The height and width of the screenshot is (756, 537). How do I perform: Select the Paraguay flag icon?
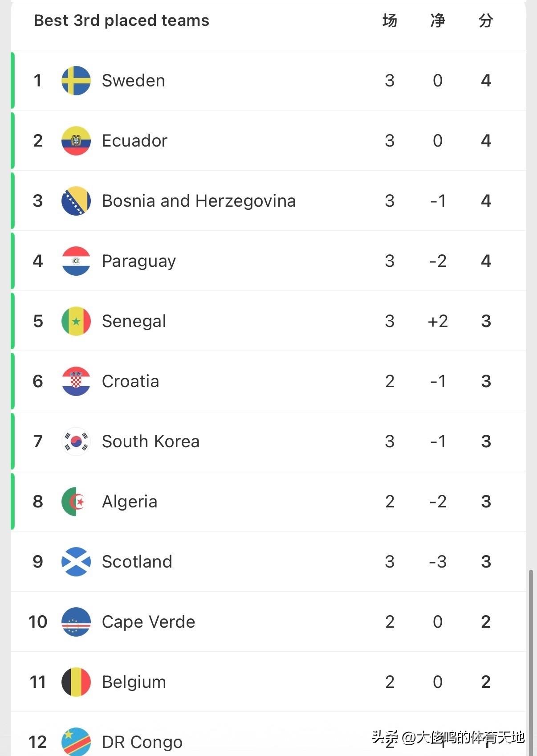[76, 261]
